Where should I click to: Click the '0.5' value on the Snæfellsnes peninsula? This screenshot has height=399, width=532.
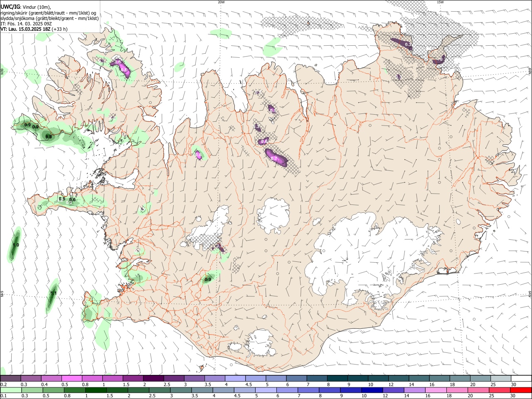(x=62, y=199)
